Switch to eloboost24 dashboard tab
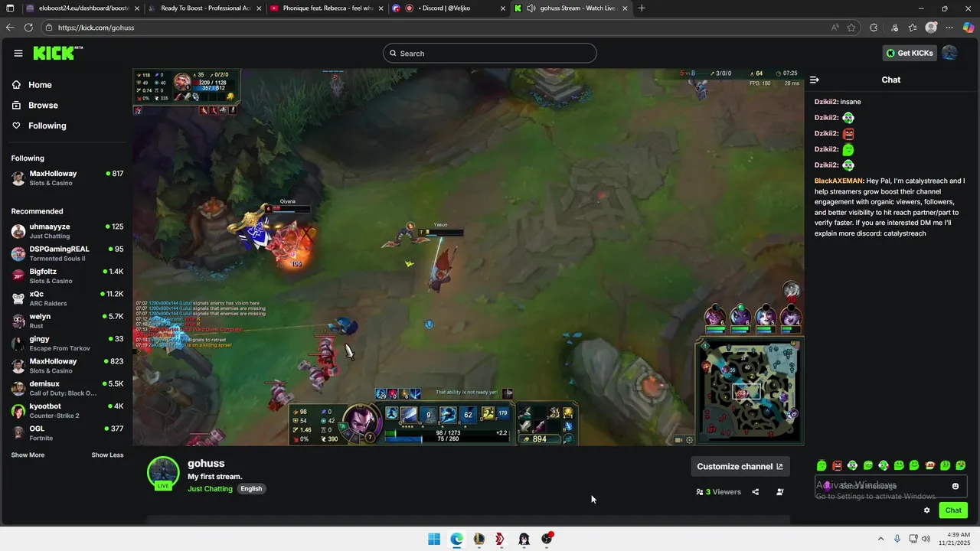Image resolution: width=980 pixels, height=551 pixels. coord(83,8)
